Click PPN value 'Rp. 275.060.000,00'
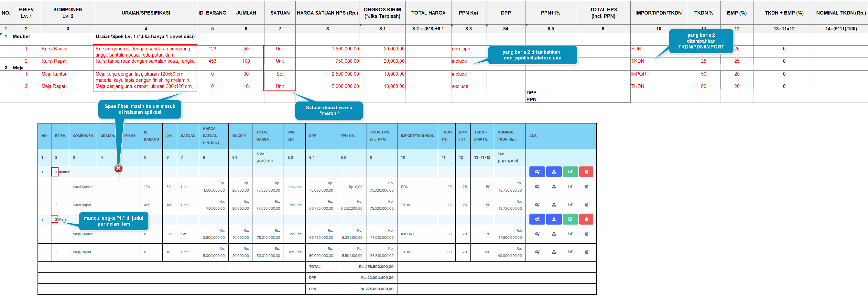Viewport: 868px width, 296px height. point(376,289)
